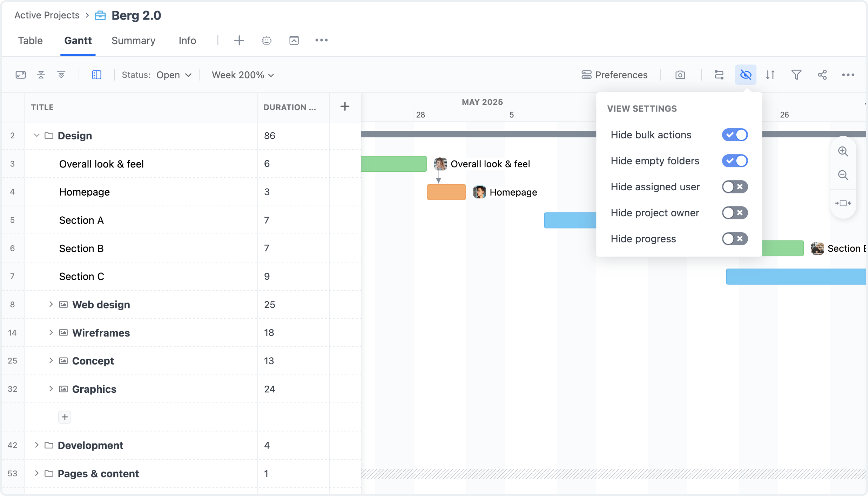This screenshot has width=868, height=496.
Task: Switch to the Table tab
Action: pyautogui.click(x=30, y=40)
